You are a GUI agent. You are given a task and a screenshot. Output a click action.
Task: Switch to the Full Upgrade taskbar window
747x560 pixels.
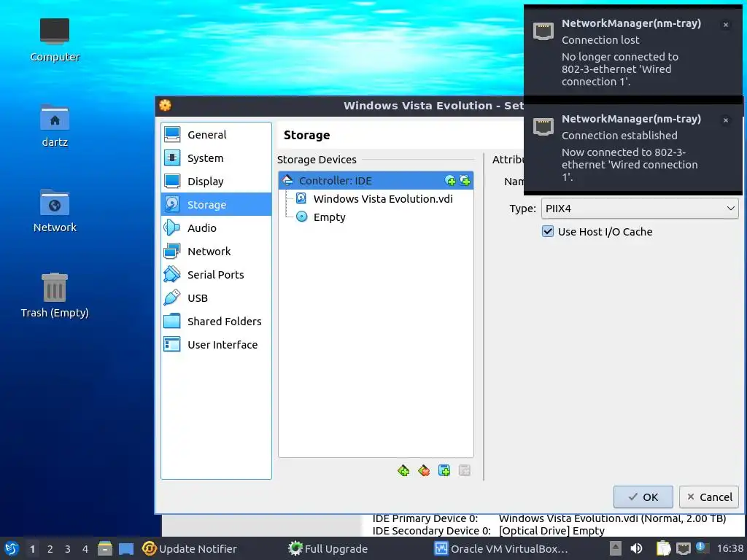328,549
